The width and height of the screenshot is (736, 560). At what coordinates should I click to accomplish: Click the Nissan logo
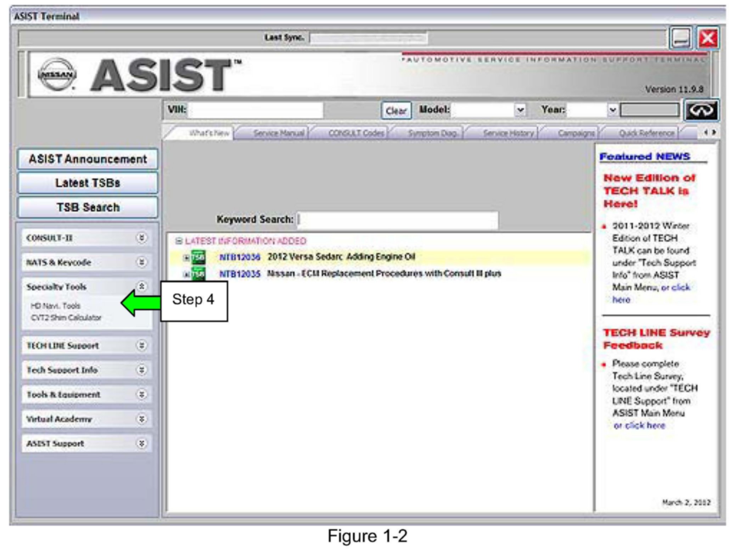coord(57,74)
